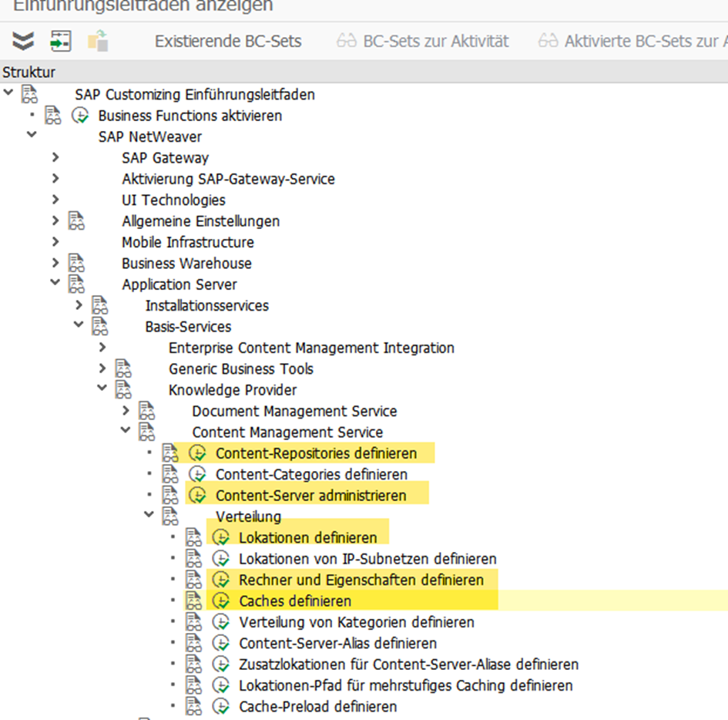The width and height of the screenshot is (728, 720).
Task: Expand the UI Technologies node
Action: [55, 200]
